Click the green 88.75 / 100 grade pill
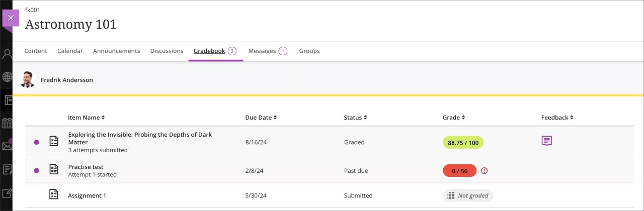The image size is (644, 211). point(463,143)
